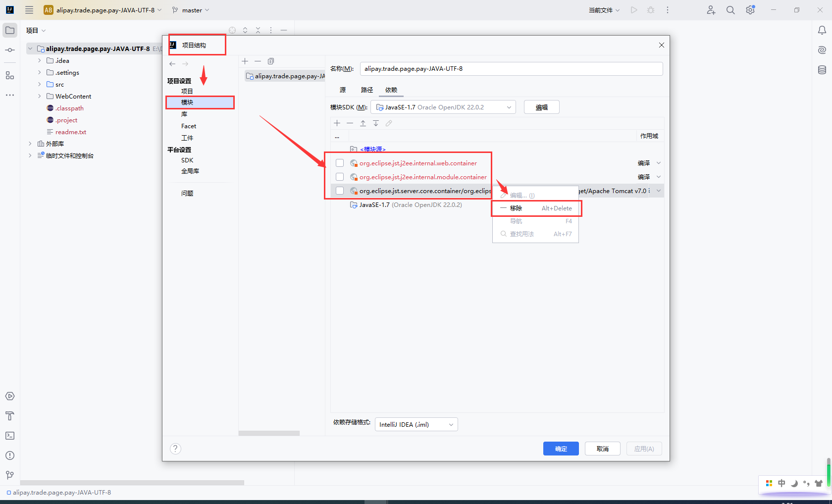Choose 移除 in context menu
The image size is (832, 504).
tap(536, 208)
